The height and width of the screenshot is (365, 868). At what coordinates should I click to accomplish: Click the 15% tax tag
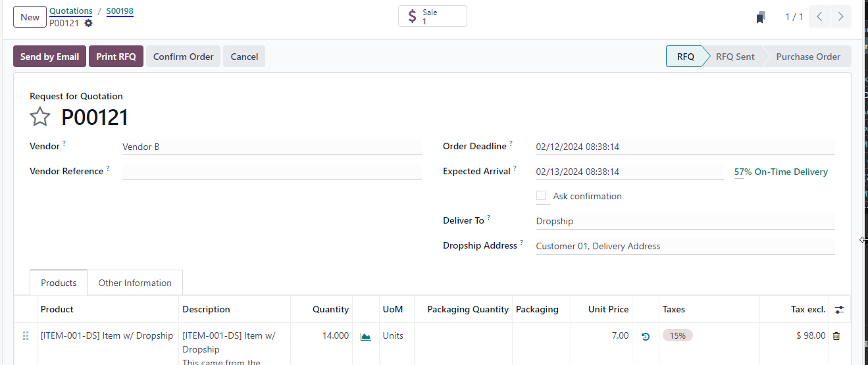(678, 335)
